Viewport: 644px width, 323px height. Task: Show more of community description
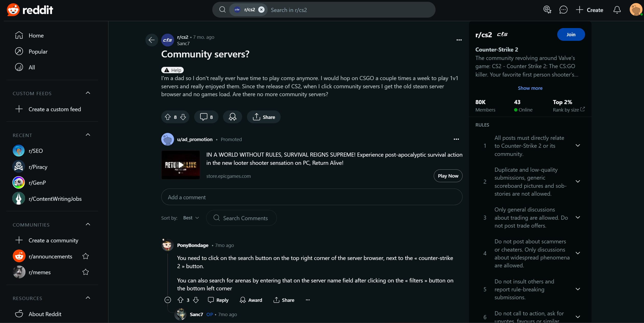530,88
